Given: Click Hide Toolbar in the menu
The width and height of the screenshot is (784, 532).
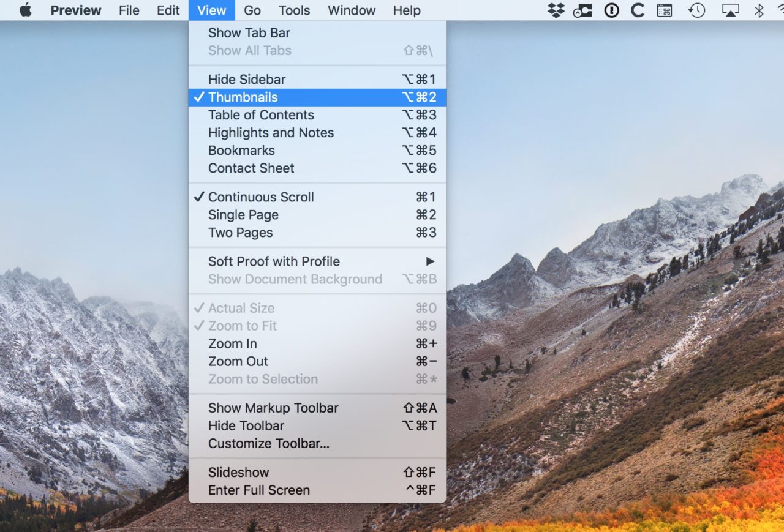Looking at the screenshot, I should (317, 425).
